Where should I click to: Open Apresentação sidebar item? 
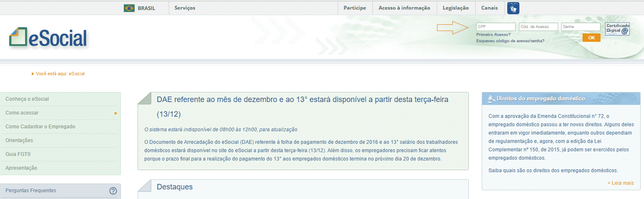point(61,168)
